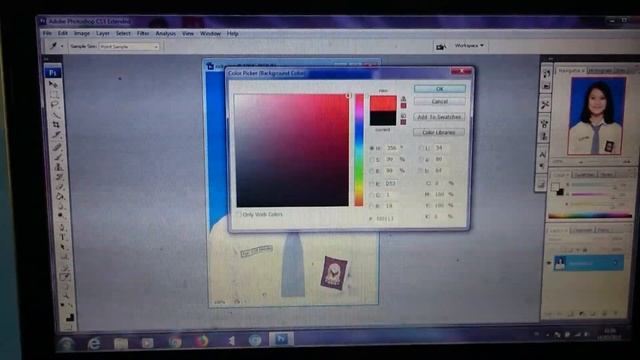
Task: Select the Clone Stamp tool
Action: [58, 167]
